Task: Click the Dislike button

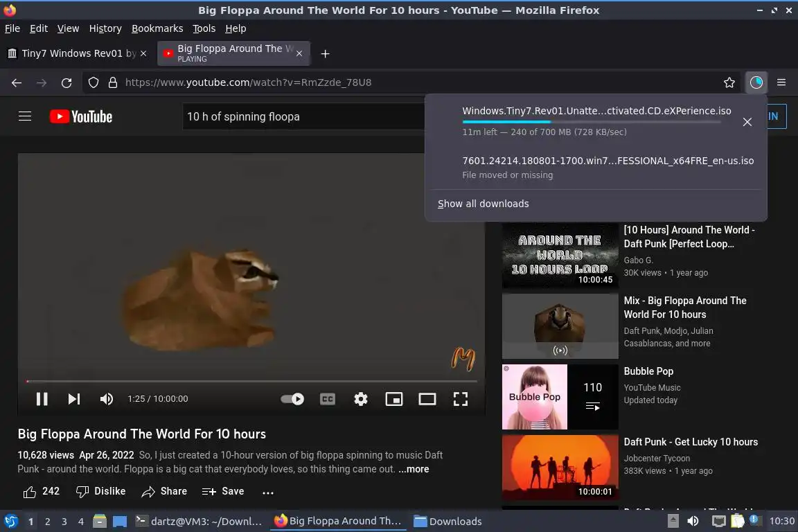Action: (x=100, y=491)
